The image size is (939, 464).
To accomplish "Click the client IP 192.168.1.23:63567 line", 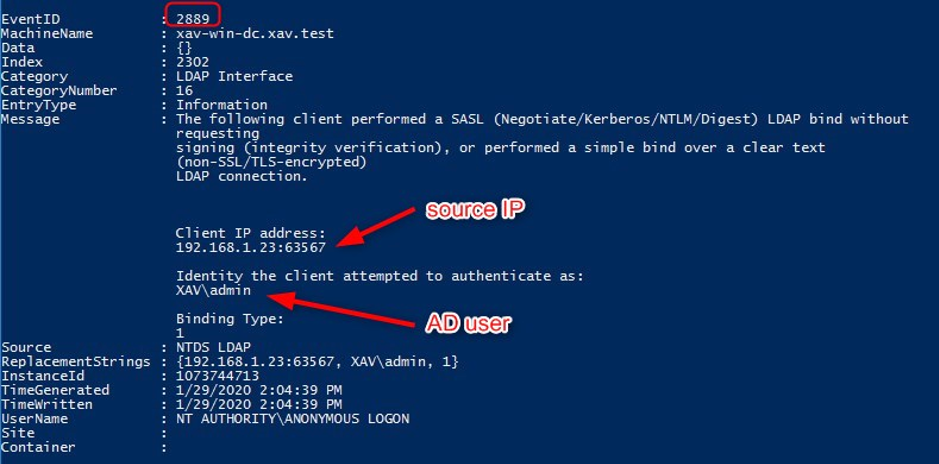I will click(x=251, y=247).
